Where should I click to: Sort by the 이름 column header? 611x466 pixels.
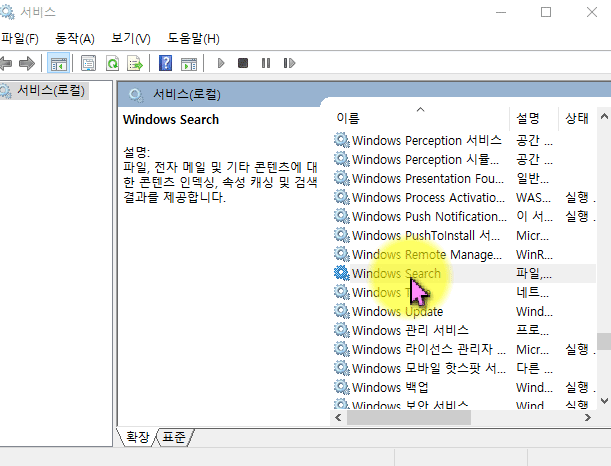click(x=420, y=118)
